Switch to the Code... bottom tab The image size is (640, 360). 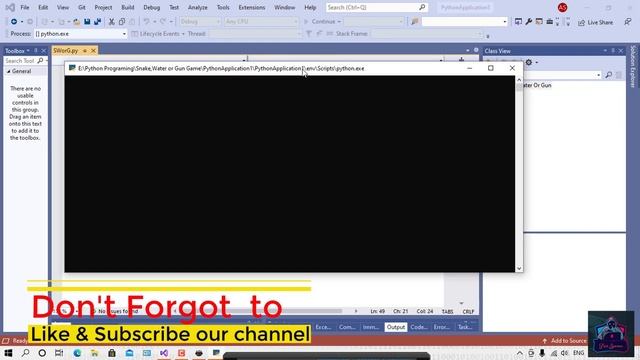[x=419, y=327]
